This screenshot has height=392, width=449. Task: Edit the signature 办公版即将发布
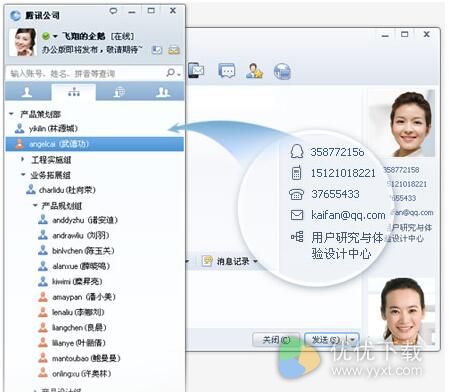point(92,50)
